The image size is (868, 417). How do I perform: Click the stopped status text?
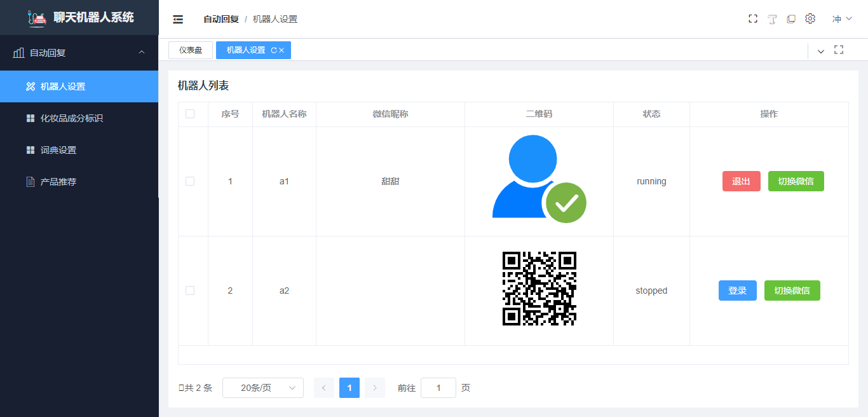click(x=651, y=291)
